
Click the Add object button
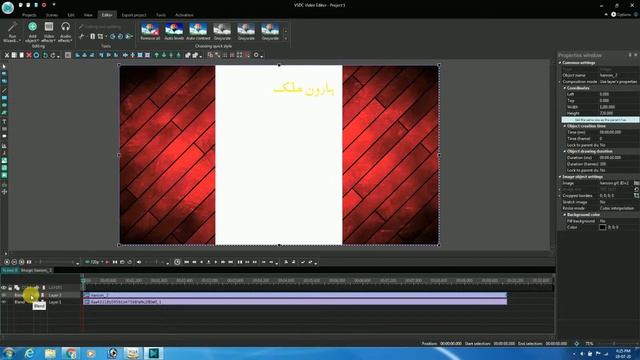(x=32, y=31)
